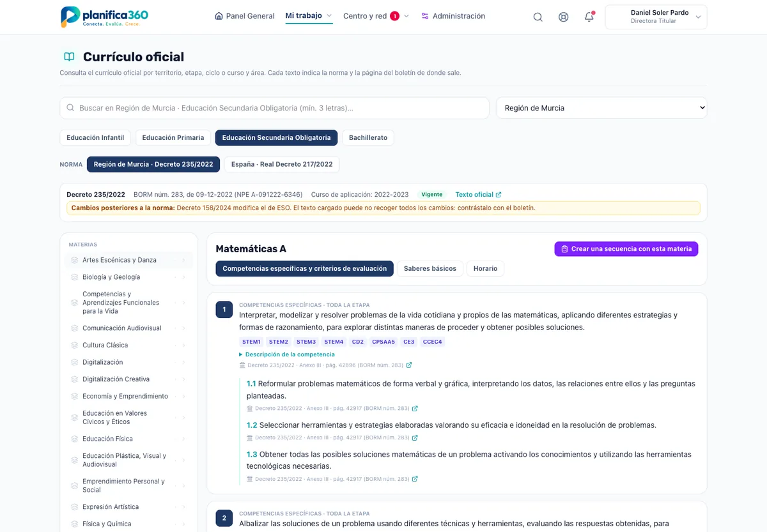Open the Daniel Soler Pardo user menu
Image resolution: width=767 pixels, height=532 pixels.
tap(656, 17)
